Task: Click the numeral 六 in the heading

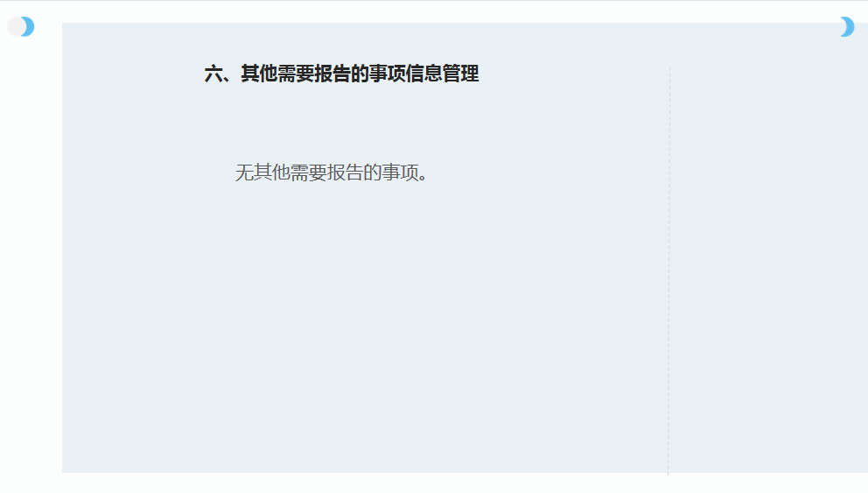Action: pos(213,74)
